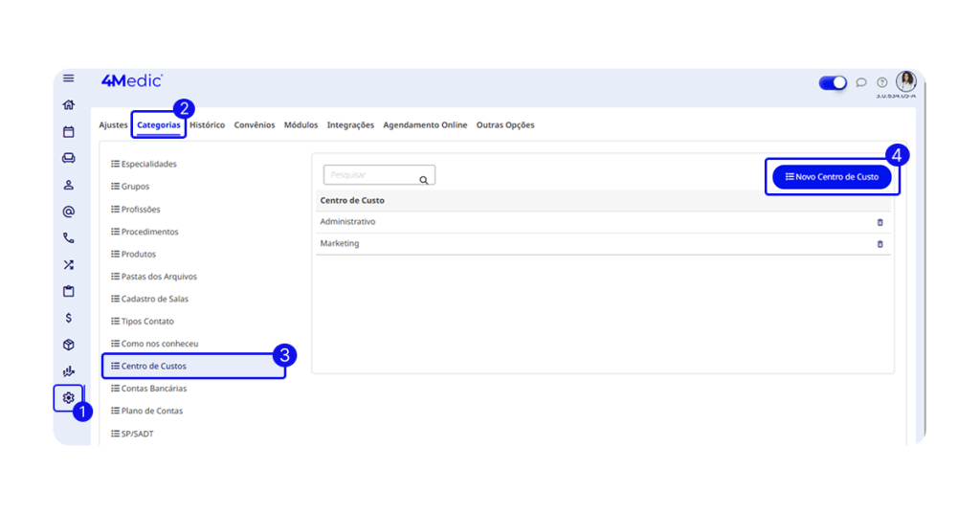Open the settings gear in sidebar
The height and width of the screenshot is (514, 980).
coord(68,397)
